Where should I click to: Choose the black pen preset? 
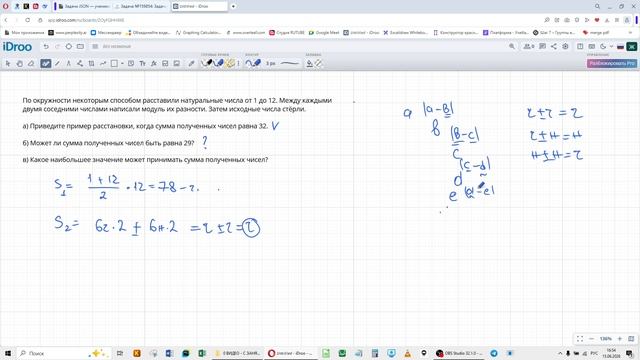(x=208, y=63)
